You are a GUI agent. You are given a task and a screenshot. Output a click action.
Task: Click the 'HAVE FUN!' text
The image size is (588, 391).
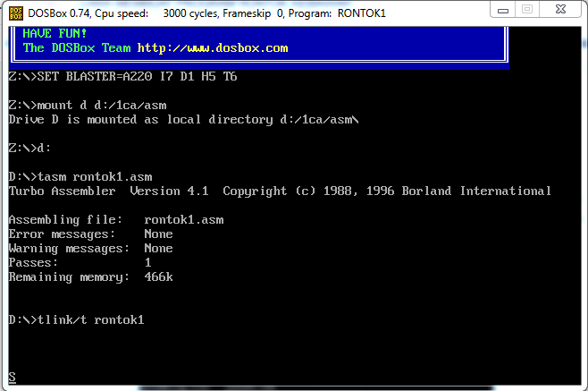coord(55,33)
